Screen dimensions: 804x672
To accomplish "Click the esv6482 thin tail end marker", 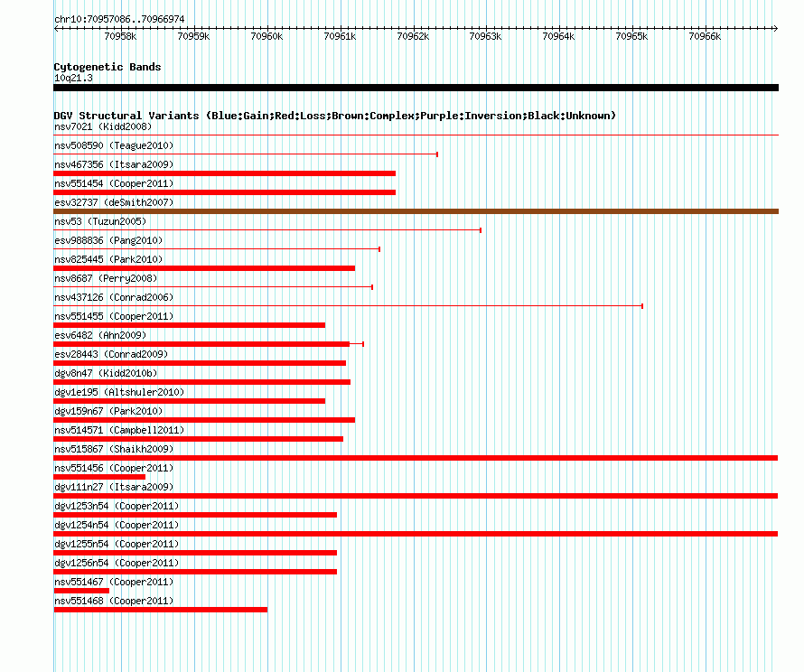I will coord(363,344).
